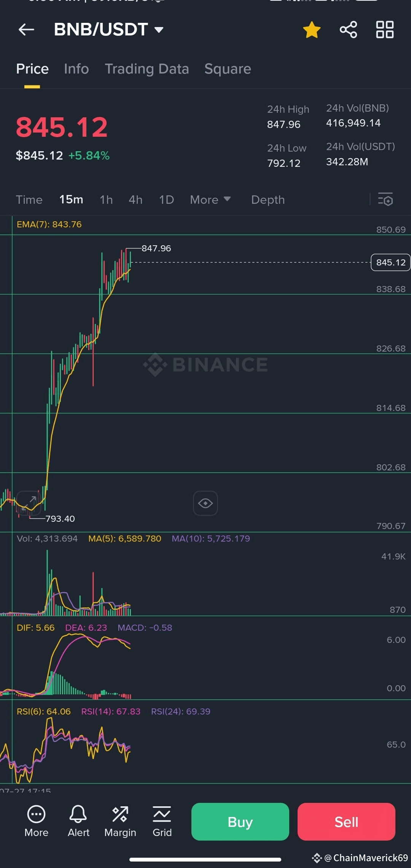Tap the 793.40 low marker on chart

[x=60, y=519]
